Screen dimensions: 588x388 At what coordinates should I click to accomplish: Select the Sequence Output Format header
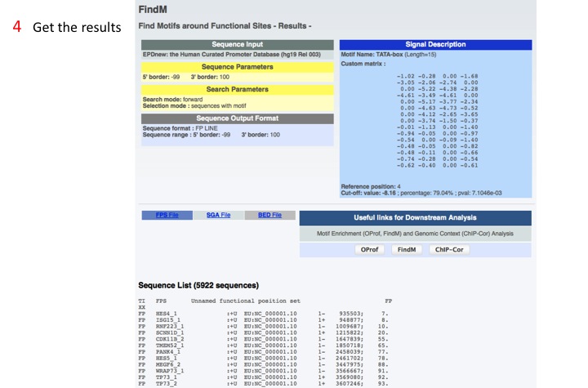coord(237,118)
